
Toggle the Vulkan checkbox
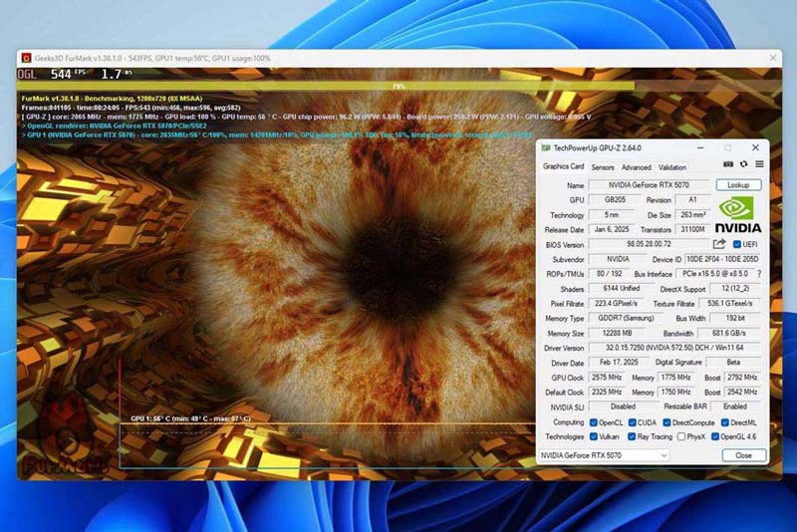tap(593, 437)
